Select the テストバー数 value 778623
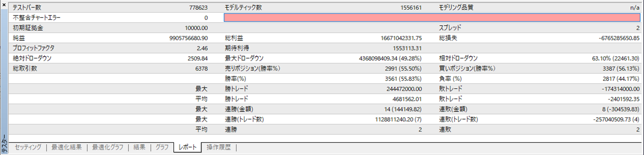Viewport: 644px width, 155px height. pyautogui.click(x=198, y=7)
